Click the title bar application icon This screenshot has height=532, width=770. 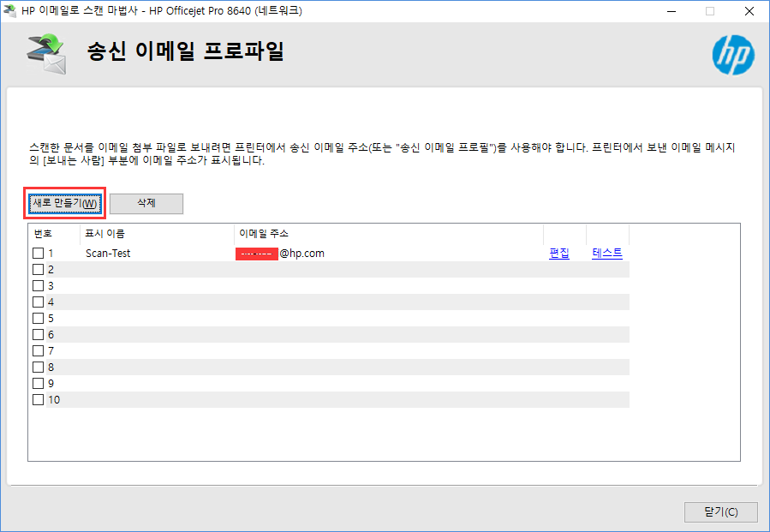pyautogui.click(x=9, y=10)
